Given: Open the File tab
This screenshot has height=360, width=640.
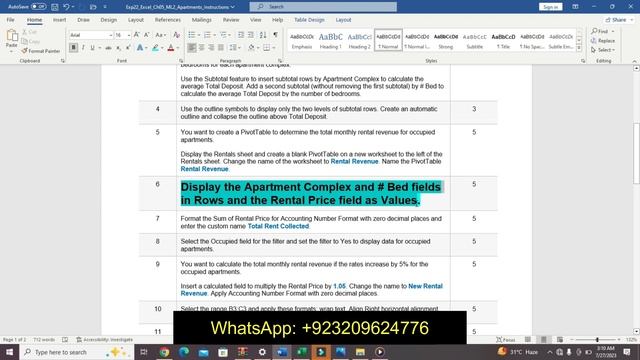Looking at the screenshot, I should [10, 20].
